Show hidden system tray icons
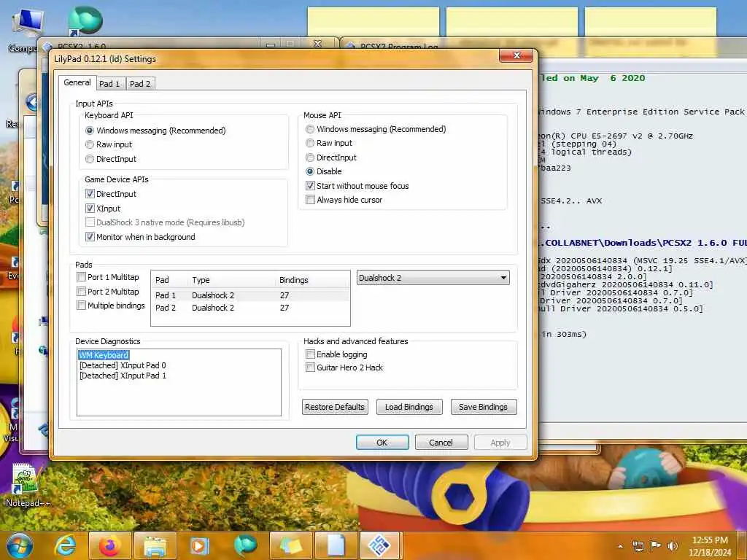This screenshot has height=560, width=747. (x=620, y=546)
